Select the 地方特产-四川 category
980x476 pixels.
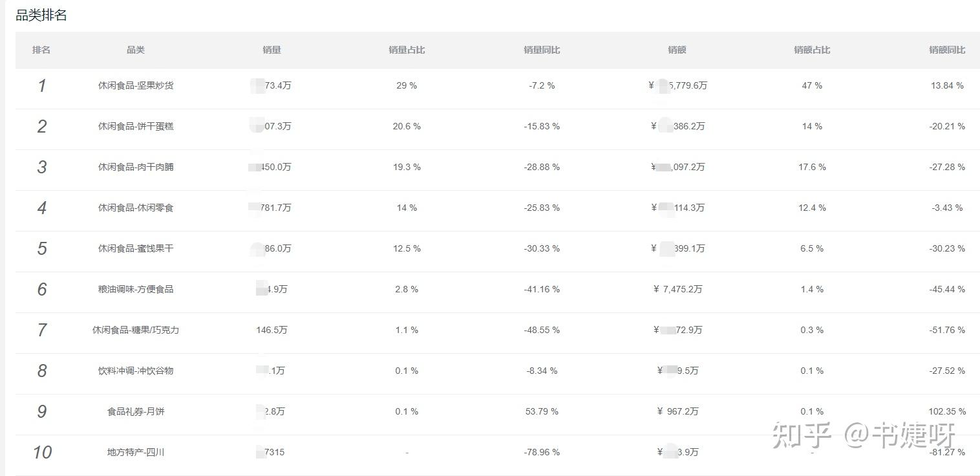tap(136, 452)
